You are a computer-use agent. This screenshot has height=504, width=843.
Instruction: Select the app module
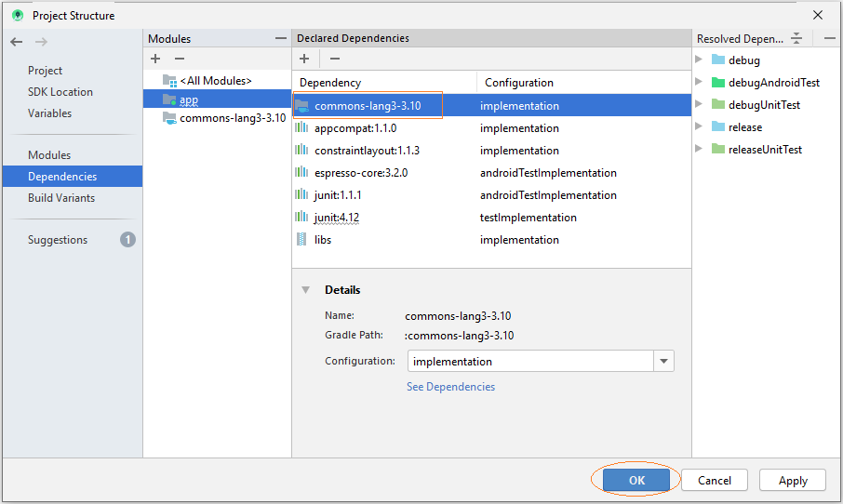click(217, 99)
